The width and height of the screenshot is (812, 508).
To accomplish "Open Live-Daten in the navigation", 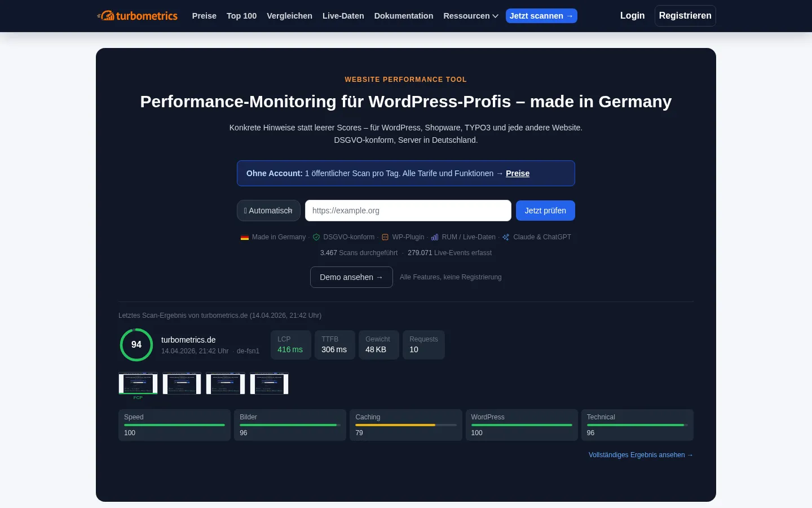I will (x=343, y=16).
